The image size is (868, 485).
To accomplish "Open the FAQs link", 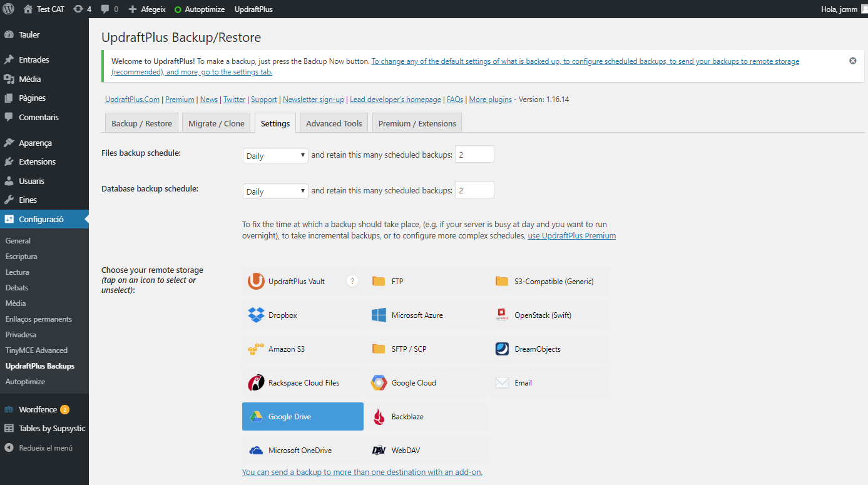I will [455, 100].
